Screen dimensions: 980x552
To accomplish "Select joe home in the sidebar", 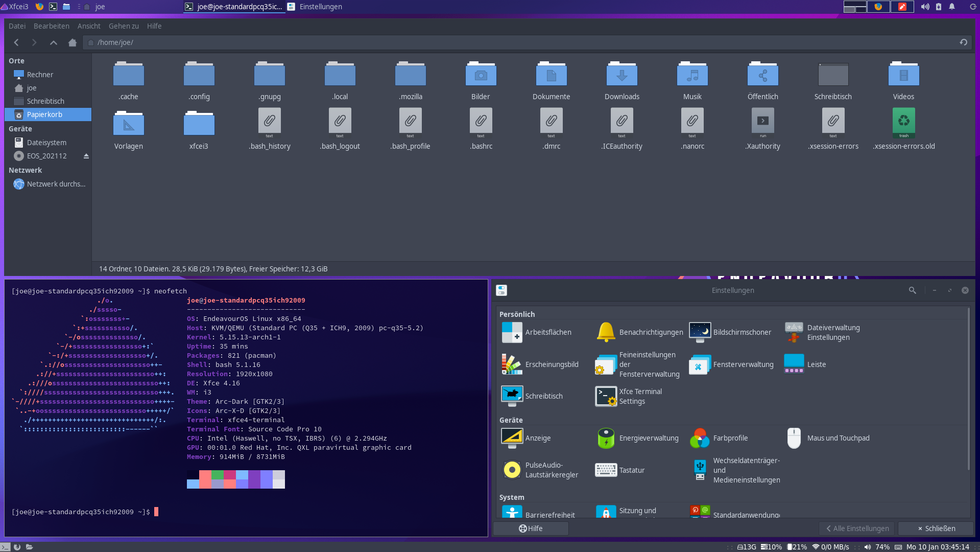I will (x=48, y=88).
